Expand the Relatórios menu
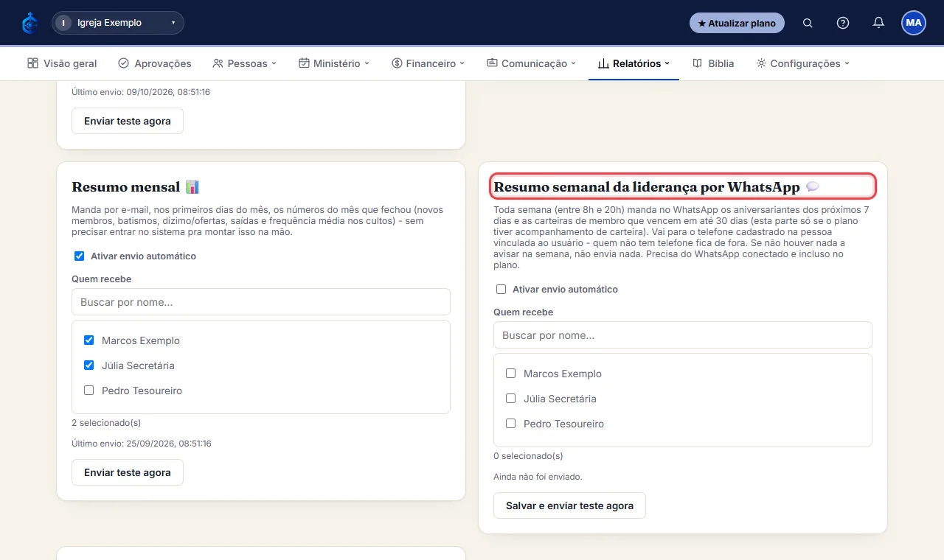Image resolution: width=944 pixels, height=560 pixels. (634, 63)
